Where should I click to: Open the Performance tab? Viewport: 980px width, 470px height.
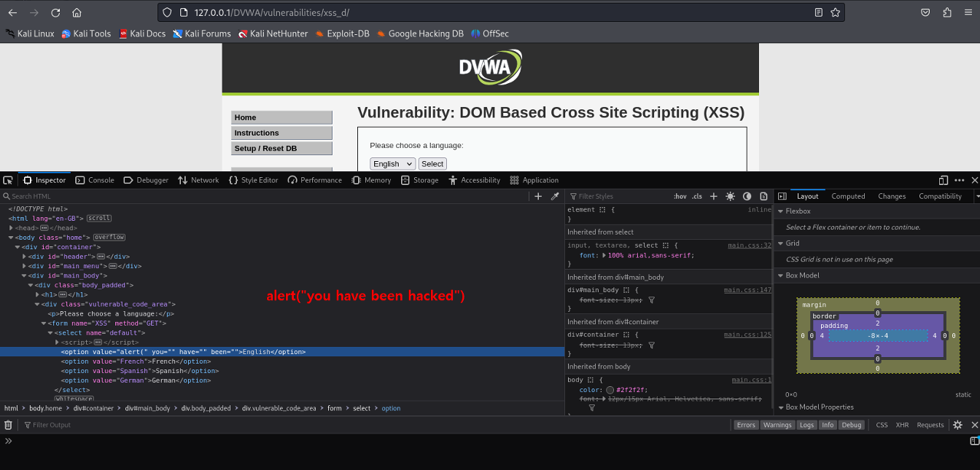tap(315, 180)
